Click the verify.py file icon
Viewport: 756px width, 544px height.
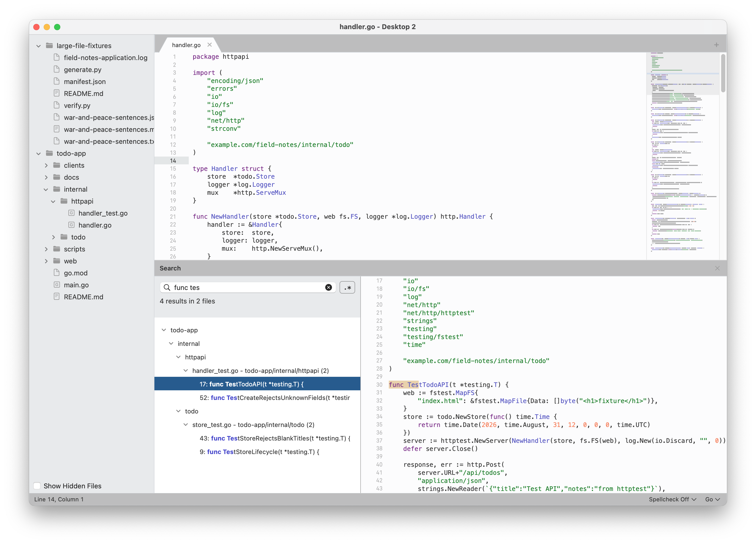pos(57,105)
